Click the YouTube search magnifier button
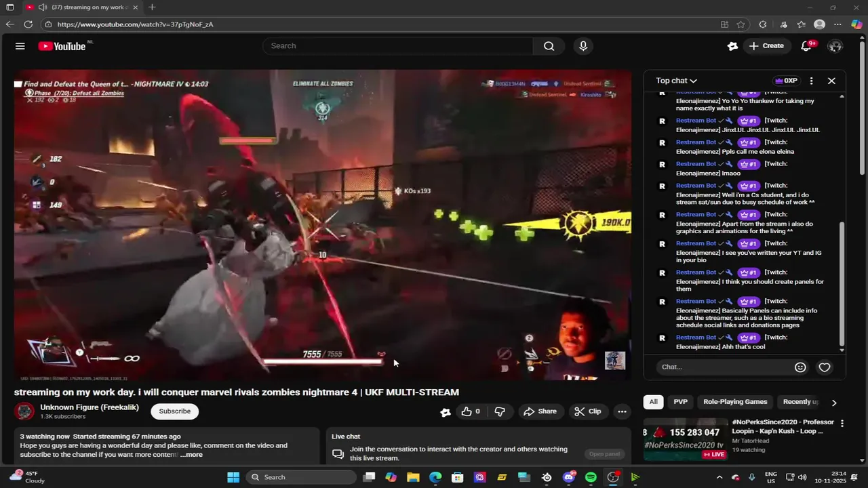 point(549,46)
